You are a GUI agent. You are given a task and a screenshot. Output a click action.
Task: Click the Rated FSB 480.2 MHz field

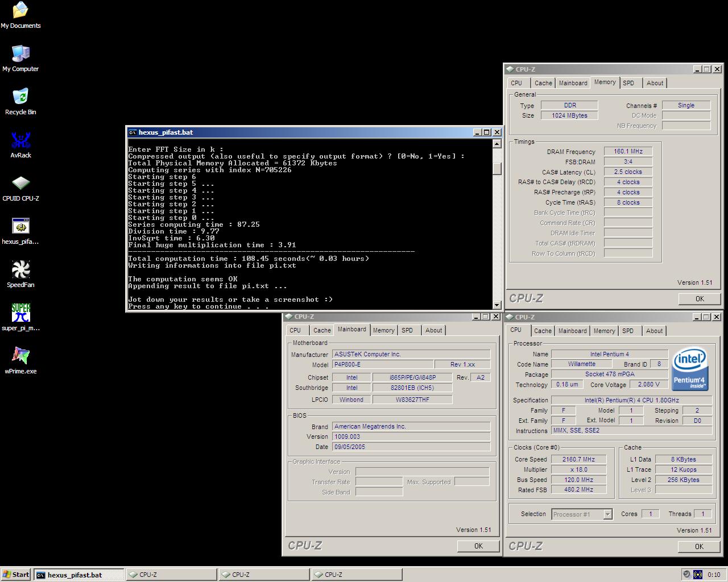pos(578,489)
